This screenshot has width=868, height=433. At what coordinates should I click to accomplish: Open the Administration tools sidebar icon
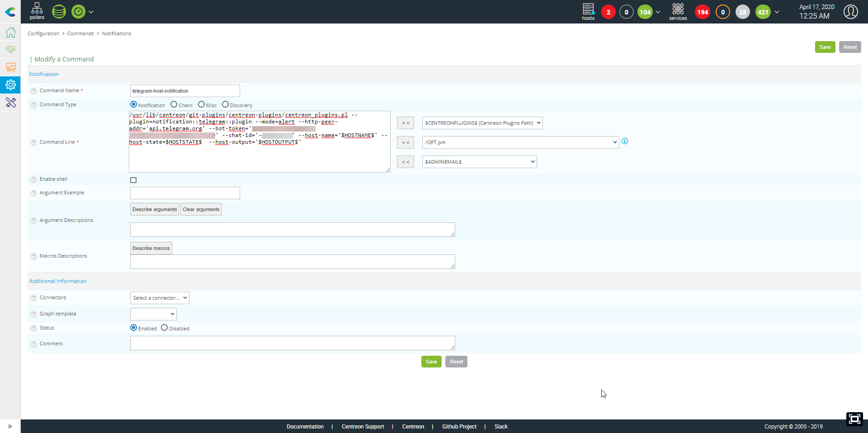click(x=10, y=103)
